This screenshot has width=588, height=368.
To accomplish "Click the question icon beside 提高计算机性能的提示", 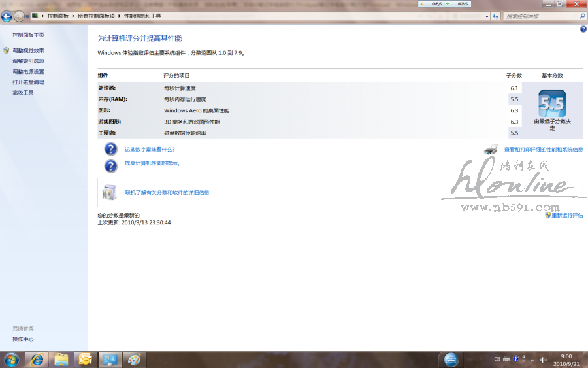I will pyautogui.click(x=110, y=166).
